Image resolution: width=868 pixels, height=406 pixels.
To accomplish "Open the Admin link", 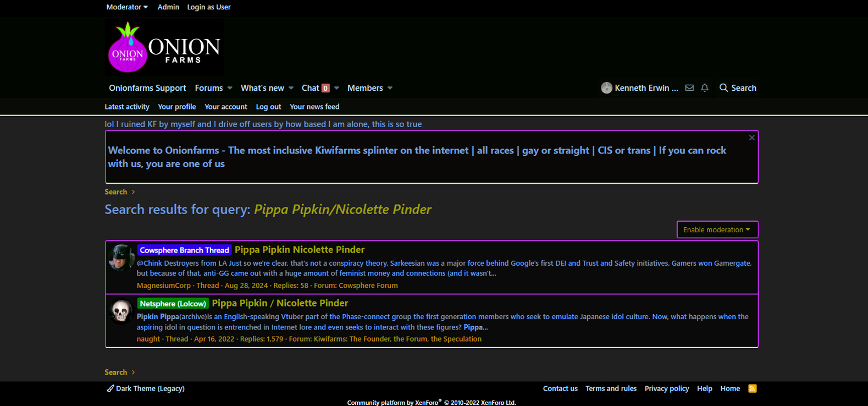I will click(168, 7).
